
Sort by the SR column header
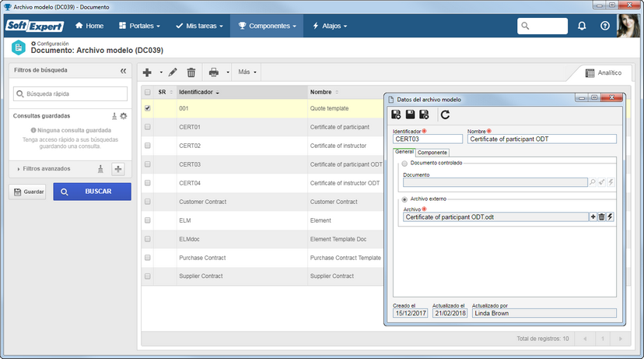[x=165, y=92]
